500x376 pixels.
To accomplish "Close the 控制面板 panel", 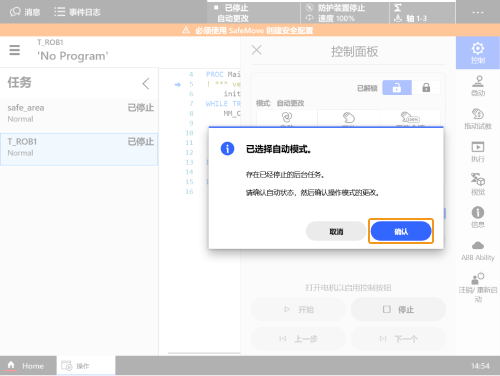I will point(257,50).
